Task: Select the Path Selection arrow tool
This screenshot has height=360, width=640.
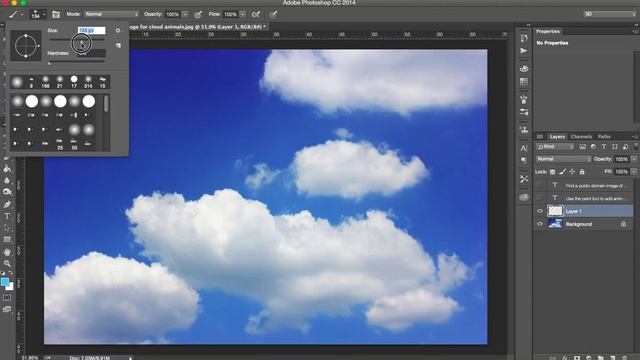Action: tap(7, 228)
